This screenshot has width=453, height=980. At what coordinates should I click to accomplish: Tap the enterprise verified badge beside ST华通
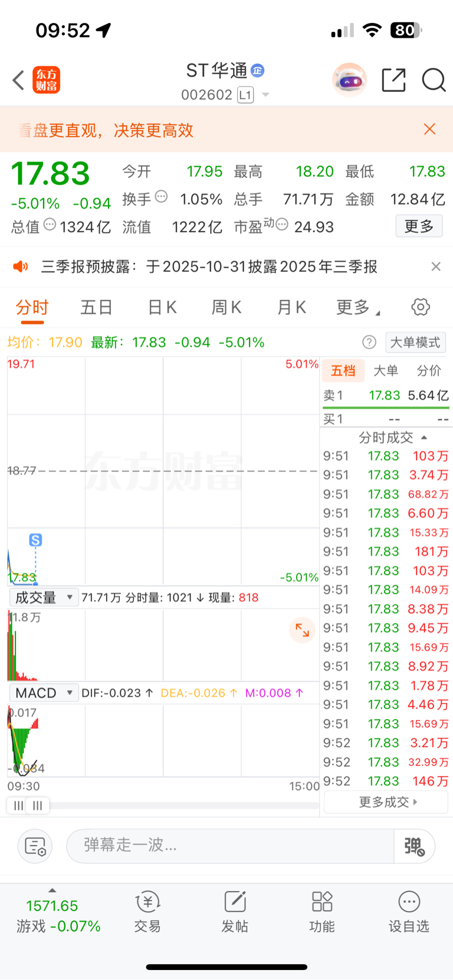[x=257, y=71]
